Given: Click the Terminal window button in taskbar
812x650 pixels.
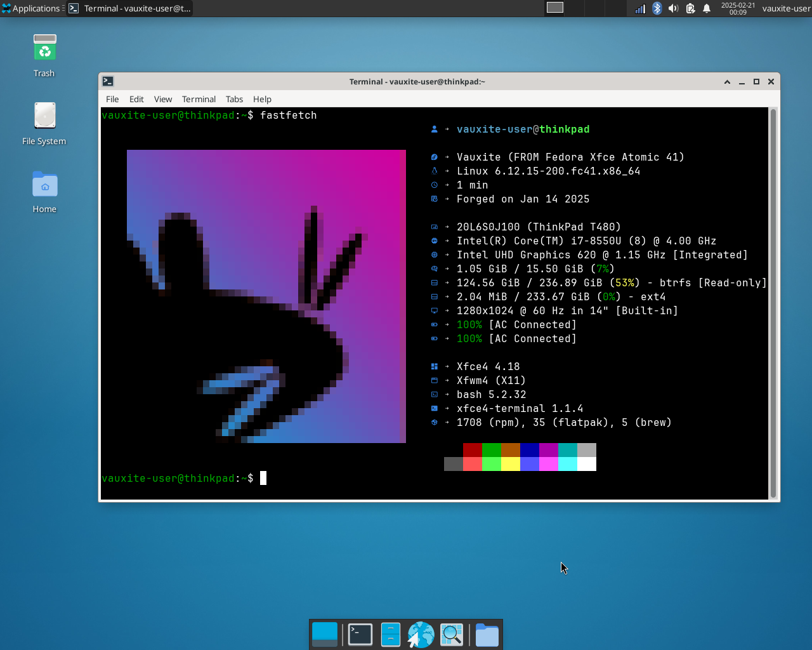Looking at the screenshot, I should pyautogui.click(x=130, y=8).
